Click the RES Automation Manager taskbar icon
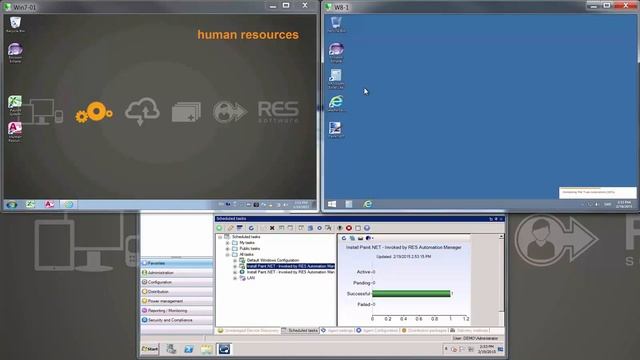 coord(224,349)
